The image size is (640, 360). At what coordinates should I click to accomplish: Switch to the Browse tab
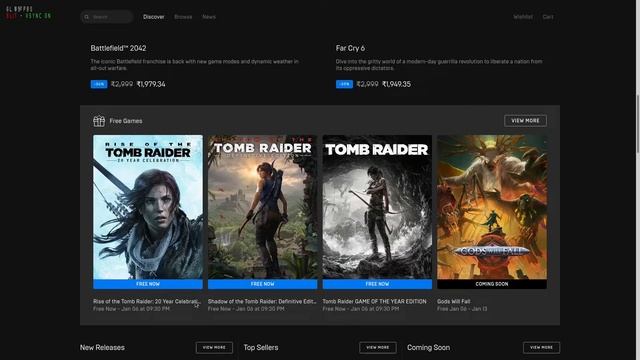[x=183, y=17]
